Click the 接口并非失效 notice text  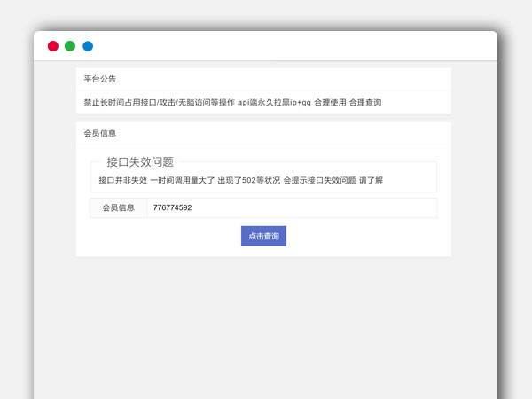click(122, 180)
